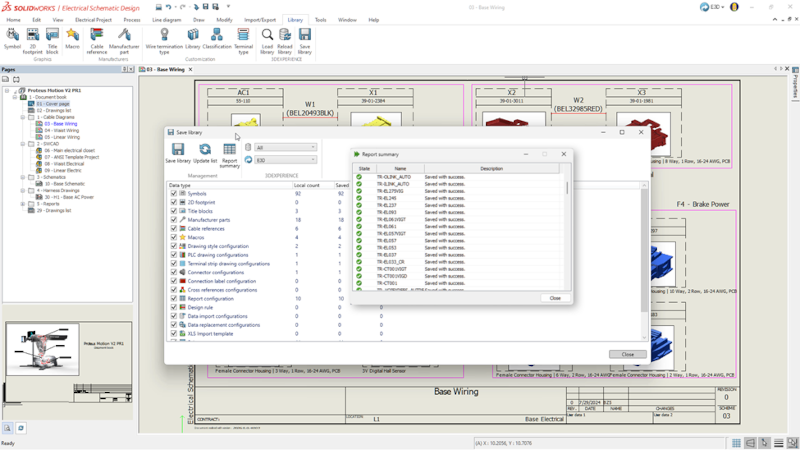Switch to the Import/Export ribbon tab
This screenshot has height=450, width=800.
pyautogui.click(x=260, y=20)
